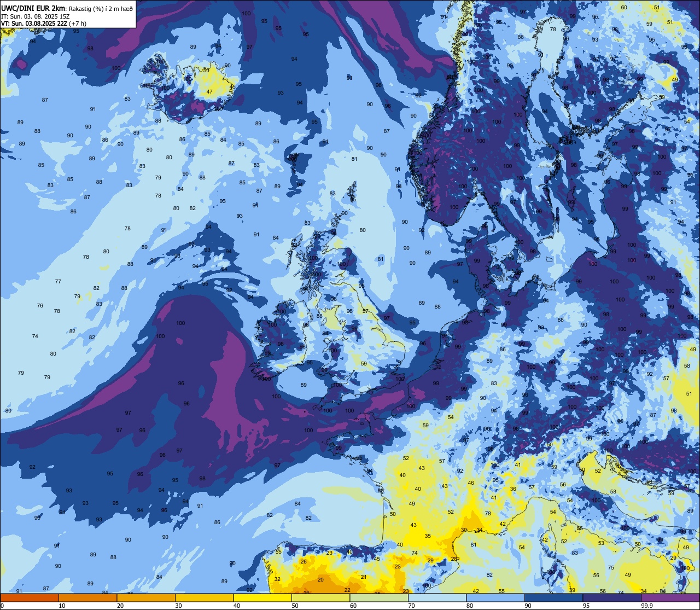Click the humidity value '26' in northern Spain

(304, 561)
